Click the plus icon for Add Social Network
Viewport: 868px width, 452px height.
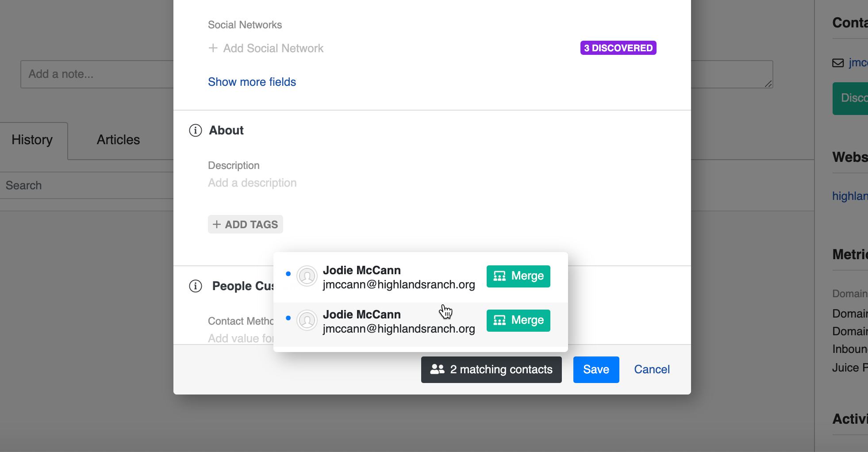point(213,48)
